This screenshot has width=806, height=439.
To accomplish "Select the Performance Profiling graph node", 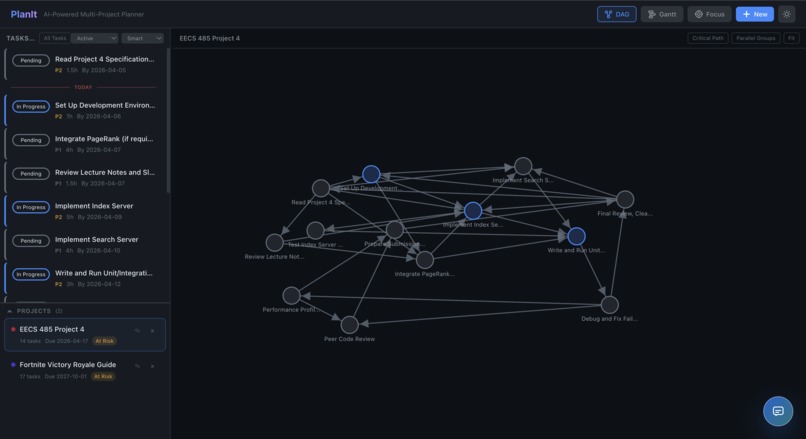I will coord(291,296).
